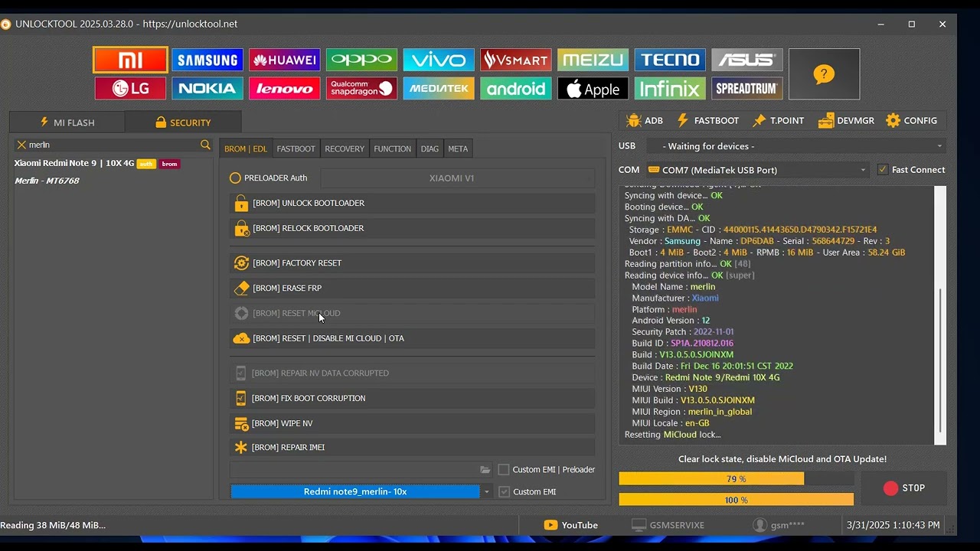Select the Samsung brand logo
980x551 pixels.
(x=207, y=60)
